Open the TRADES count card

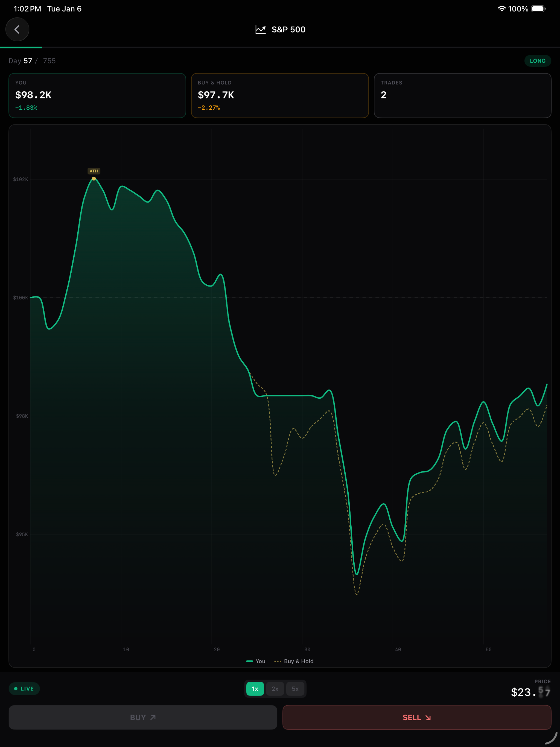pos(462,96)
